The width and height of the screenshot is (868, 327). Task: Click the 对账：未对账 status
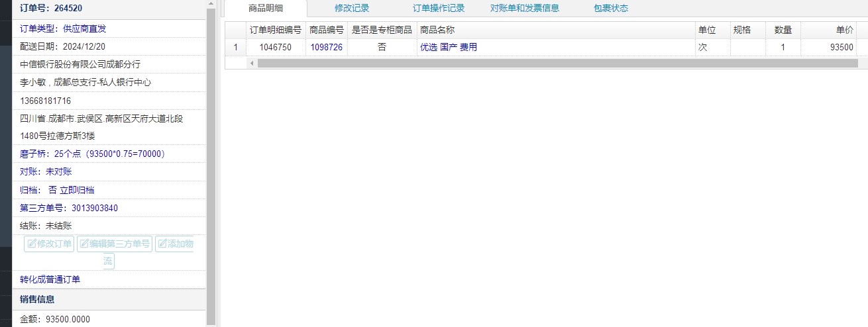(x=46, y=171)
